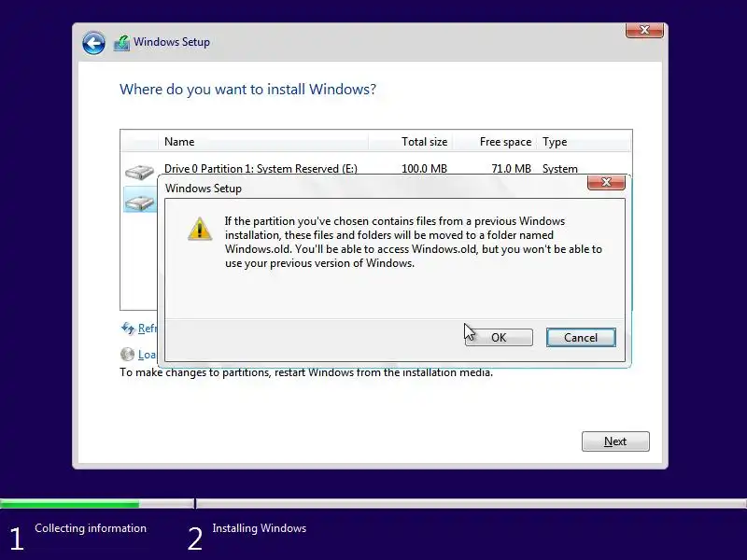
Task: Close the inner Windows Setup warning dialog
Action: click(x=606, y=182)
